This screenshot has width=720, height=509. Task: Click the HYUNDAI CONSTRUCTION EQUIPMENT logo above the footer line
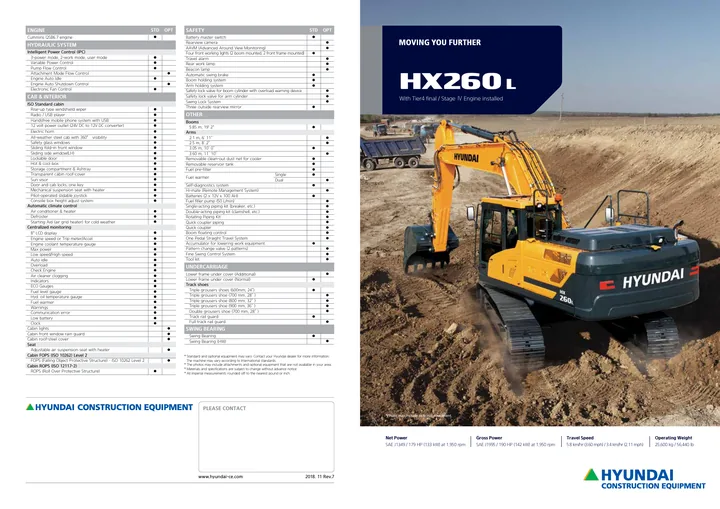pyautogui.click(x=109, y=407)
